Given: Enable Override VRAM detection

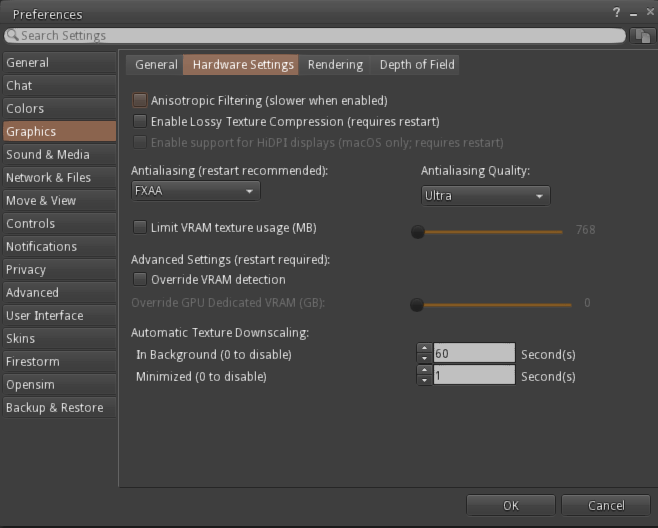Looking at the screenshot, I should click(140, 280).
